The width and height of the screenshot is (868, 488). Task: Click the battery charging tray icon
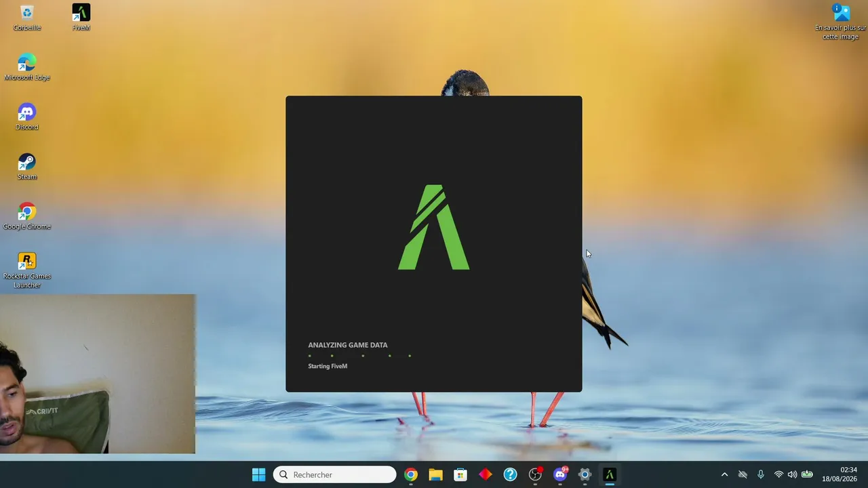tap(807, 474)
